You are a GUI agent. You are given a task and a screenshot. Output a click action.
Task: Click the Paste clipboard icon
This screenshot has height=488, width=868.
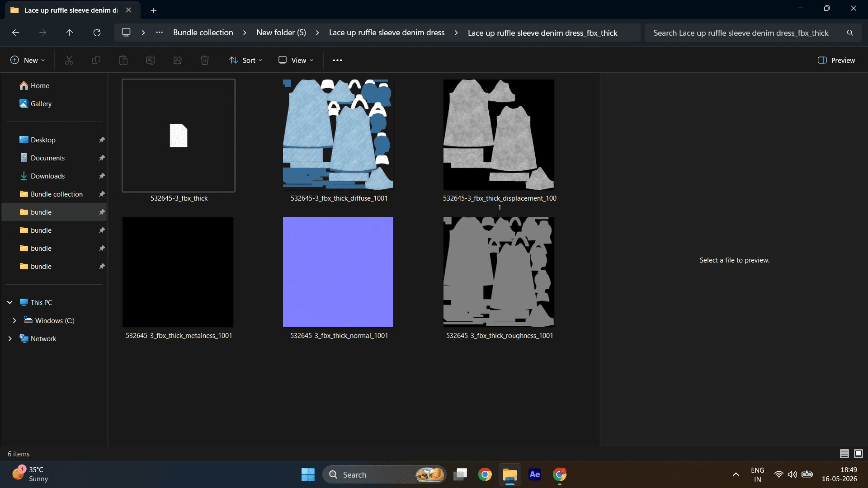123,60
